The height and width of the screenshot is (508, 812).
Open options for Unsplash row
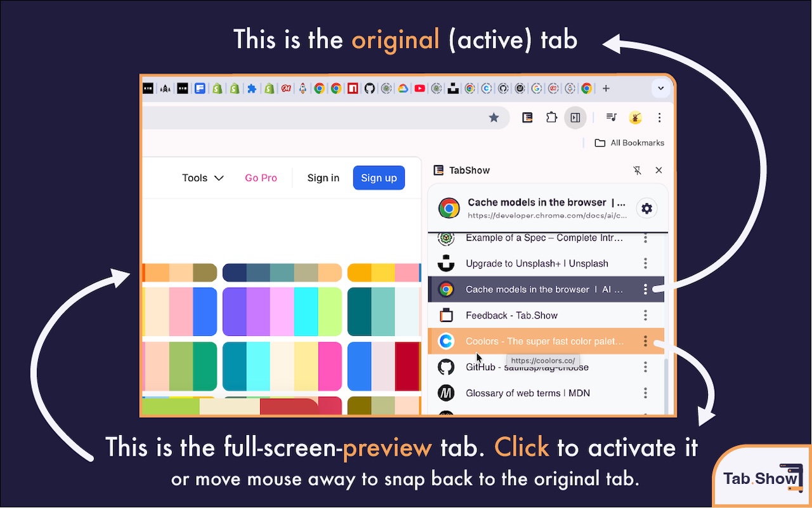click(645, 264)
